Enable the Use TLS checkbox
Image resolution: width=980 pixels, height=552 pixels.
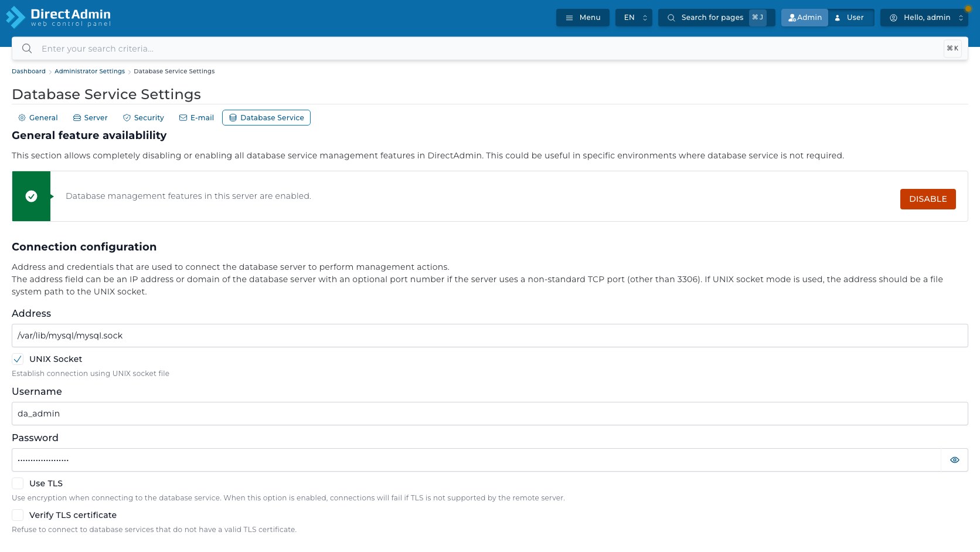coord(18,483)
